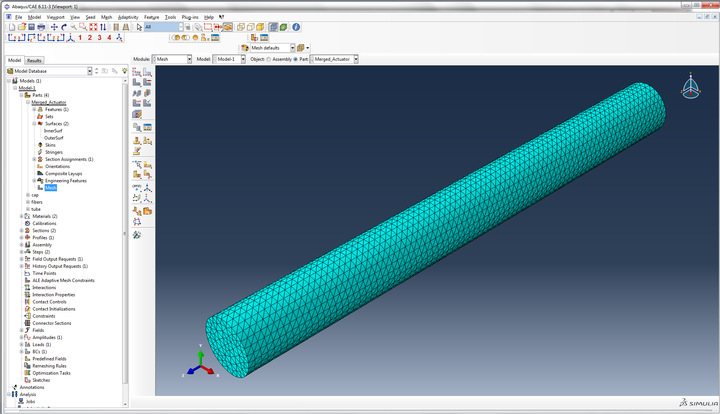Click the Print icon in toolbar
Screen dimensions: 720x414
[x=41, y=28]
